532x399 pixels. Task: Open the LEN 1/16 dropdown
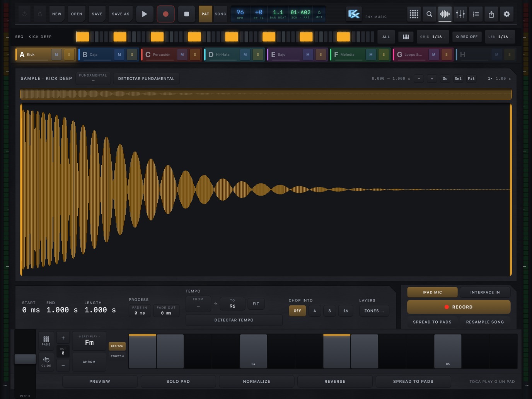coord(500,37)
